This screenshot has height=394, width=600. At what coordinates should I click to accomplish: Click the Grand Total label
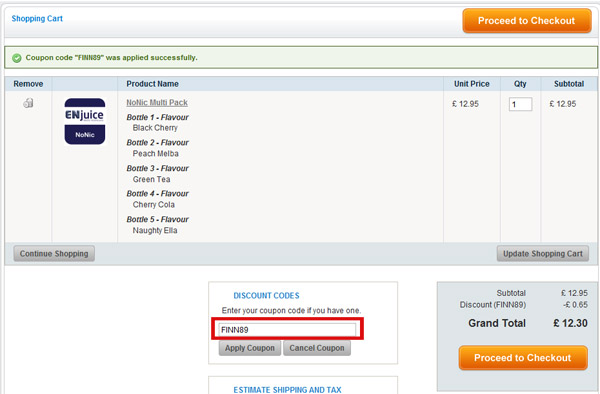click(497, 323)
